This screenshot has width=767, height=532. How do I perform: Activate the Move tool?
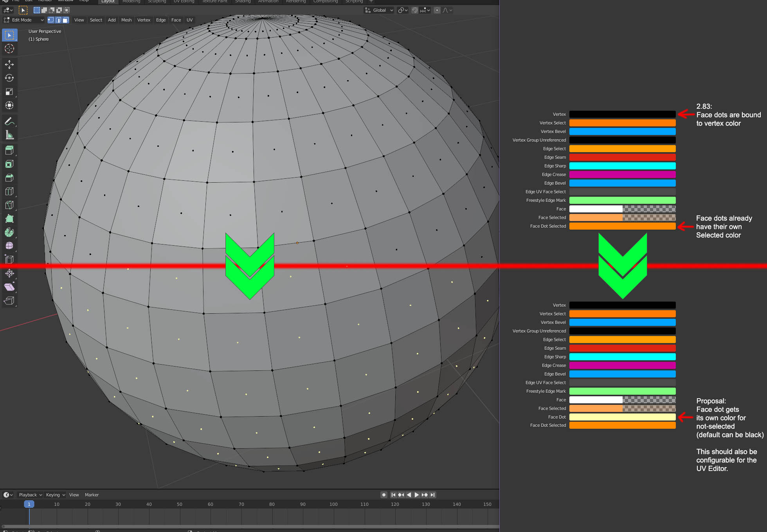(9, 65)
